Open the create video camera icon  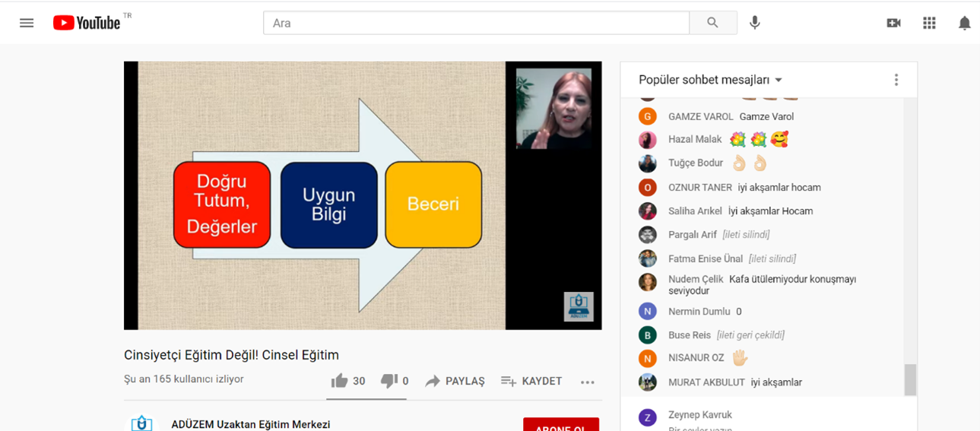[893, 23]
